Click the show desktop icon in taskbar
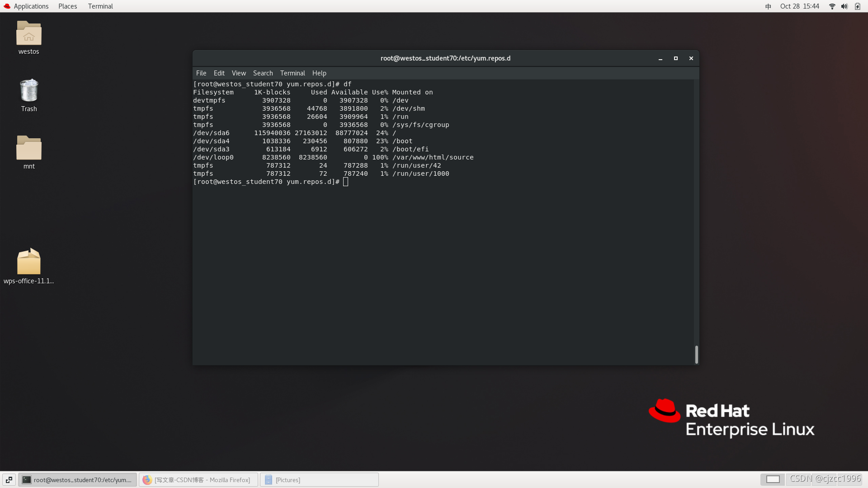Screen dimensions: 868x488 [9, 480]
